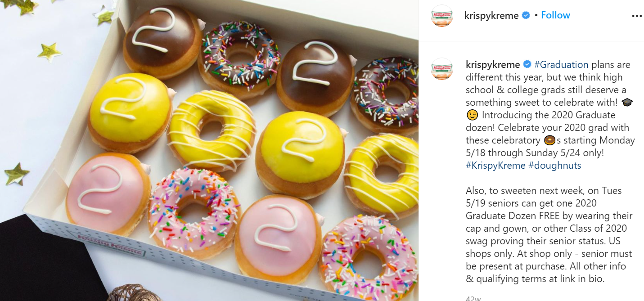Click the graduation cap emoji in the caption
Viewport: 644px width, 301px height.
point(627,103)
